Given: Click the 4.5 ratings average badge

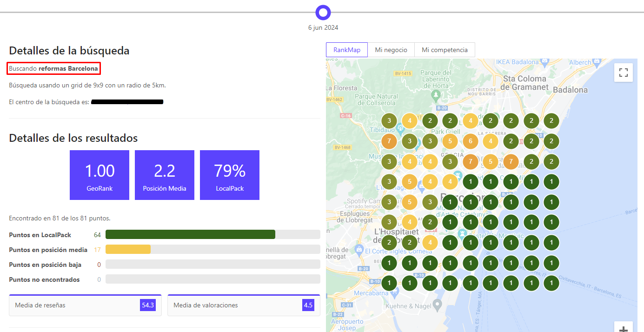Looking at the screenshot, I should pos(308,305).
